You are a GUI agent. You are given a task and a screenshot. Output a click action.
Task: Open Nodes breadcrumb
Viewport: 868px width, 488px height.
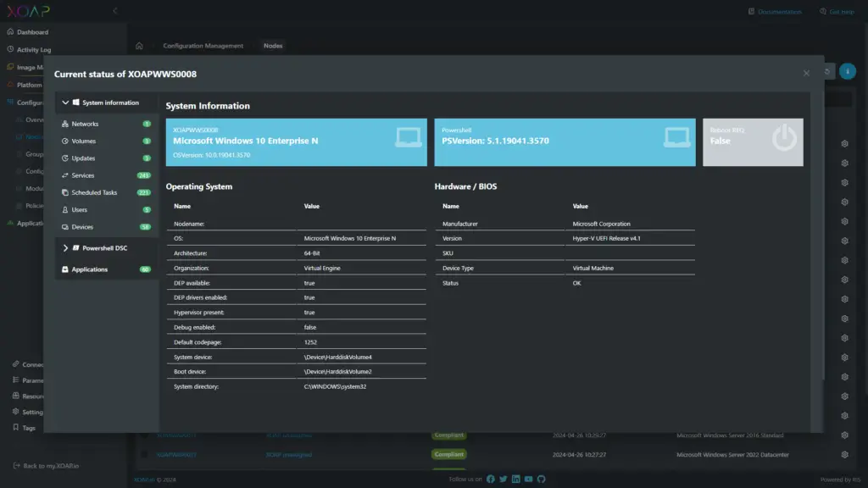[273, 46]
